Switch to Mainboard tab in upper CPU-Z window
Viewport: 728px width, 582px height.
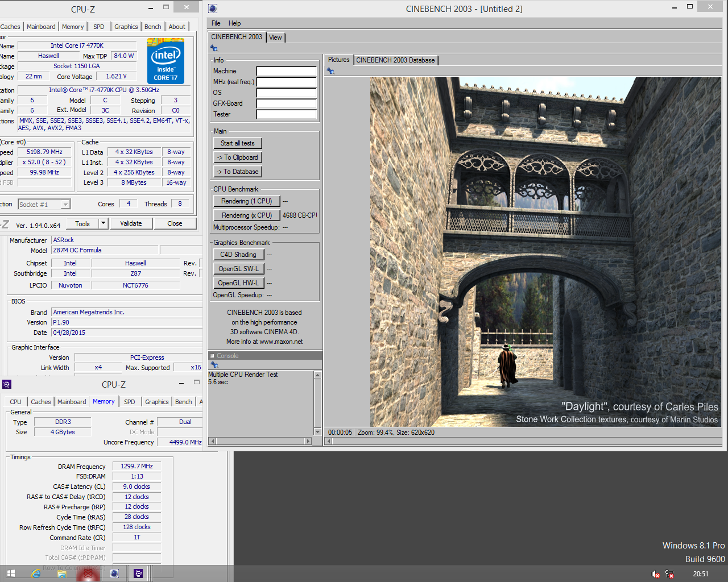(41, 27)
